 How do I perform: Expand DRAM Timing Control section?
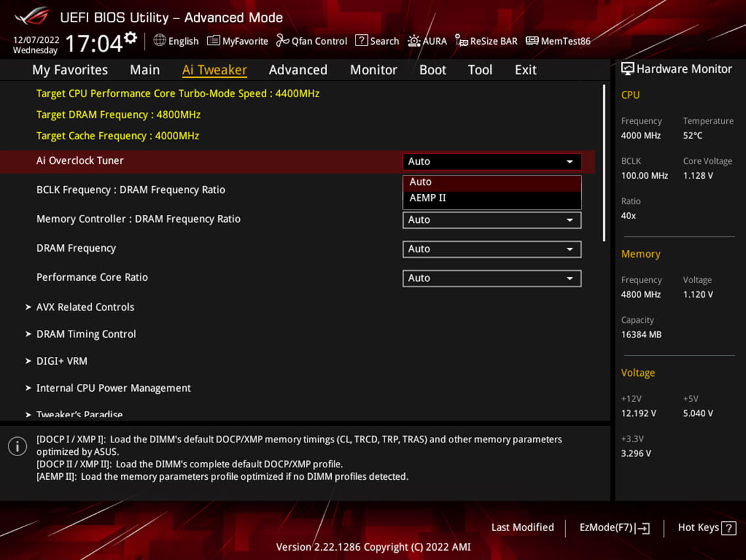(x=86, y=334)
